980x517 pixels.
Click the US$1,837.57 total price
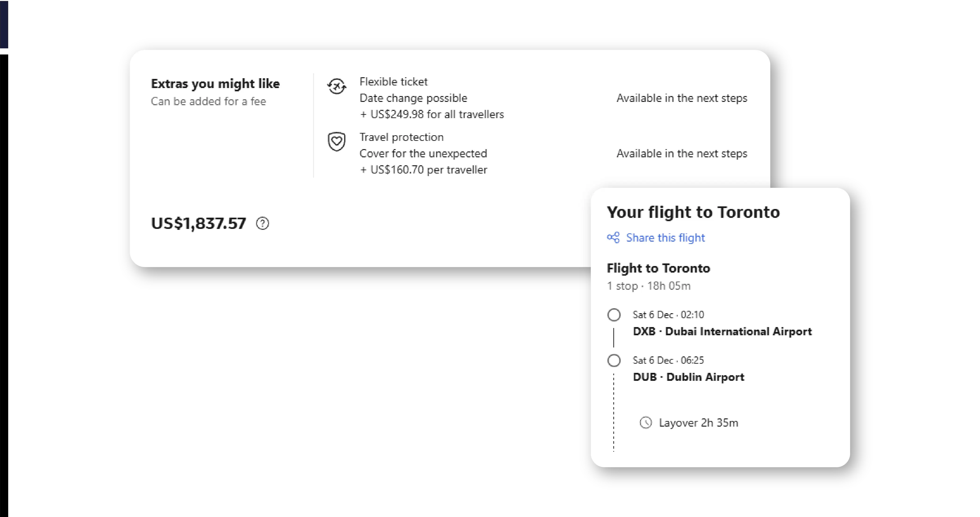click(x=199, y=223)
